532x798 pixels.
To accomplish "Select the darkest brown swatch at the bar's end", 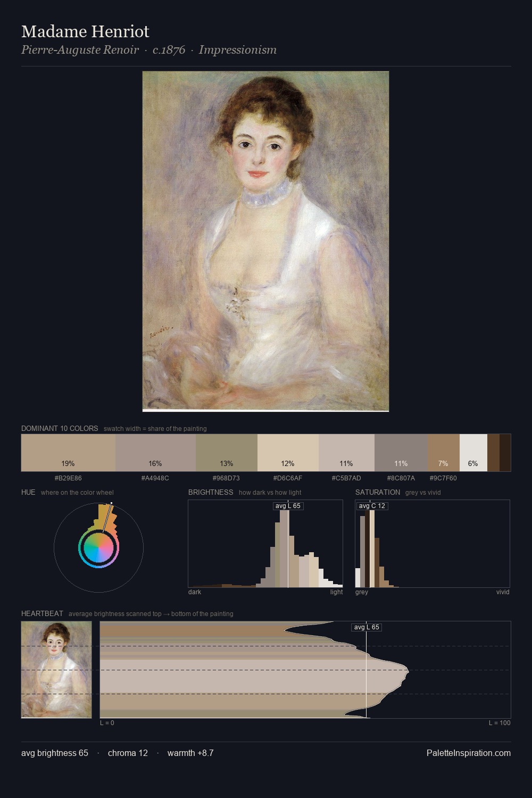I will (505, 453).
